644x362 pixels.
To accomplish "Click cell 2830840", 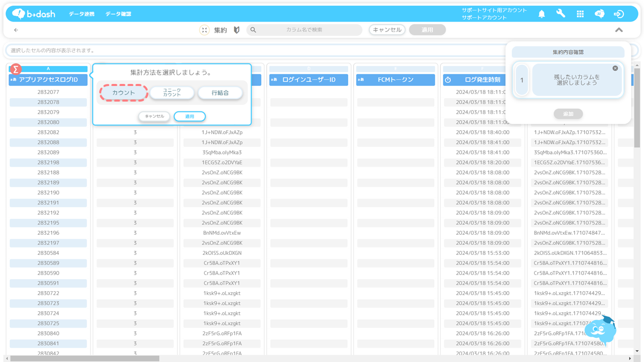I will click(x=48, y=333).
